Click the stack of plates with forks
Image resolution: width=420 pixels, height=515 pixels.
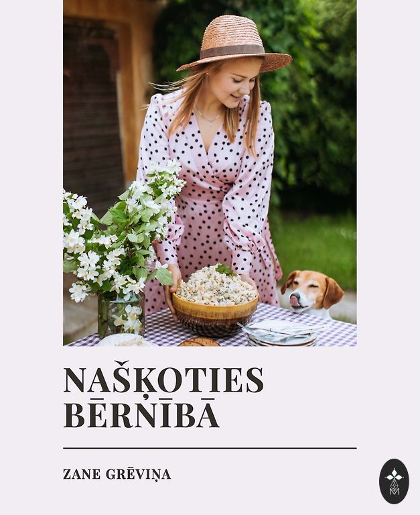point(281,333)
